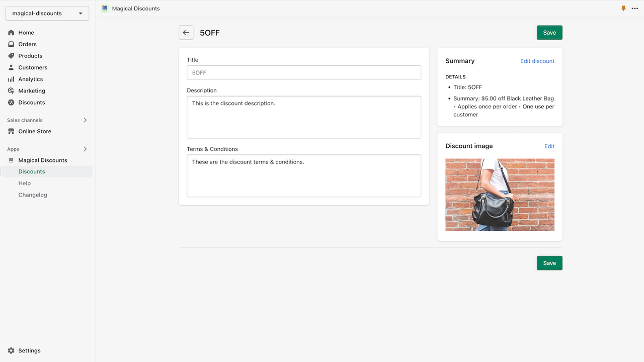
Task: Click the Home icon in sidebar
Action: point(11,33)
